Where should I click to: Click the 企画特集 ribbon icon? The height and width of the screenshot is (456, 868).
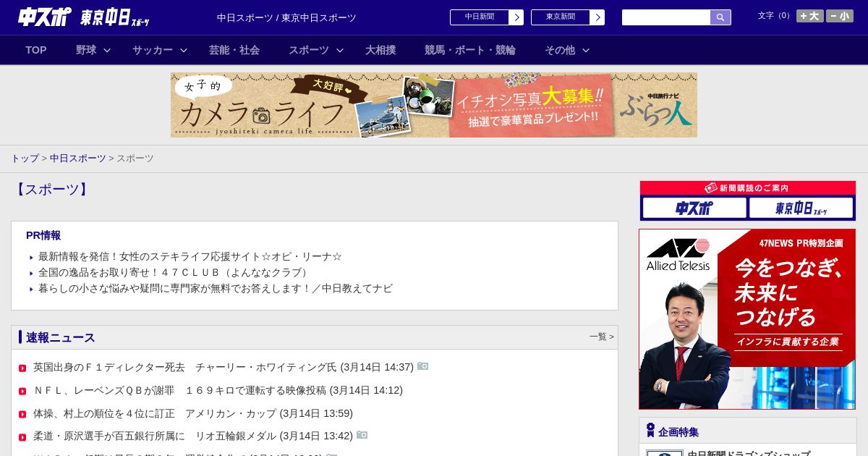click(650, 431)
